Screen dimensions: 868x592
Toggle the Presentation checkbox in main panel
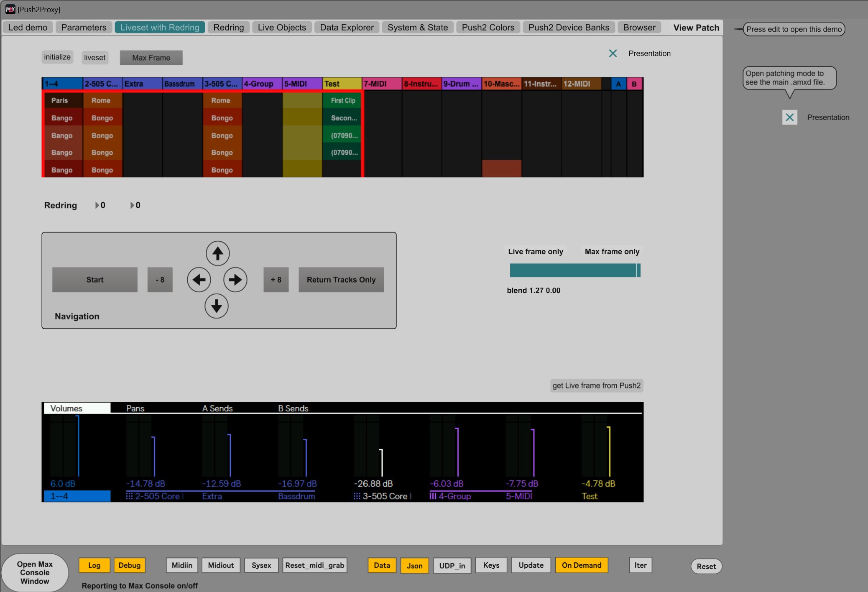613,54
